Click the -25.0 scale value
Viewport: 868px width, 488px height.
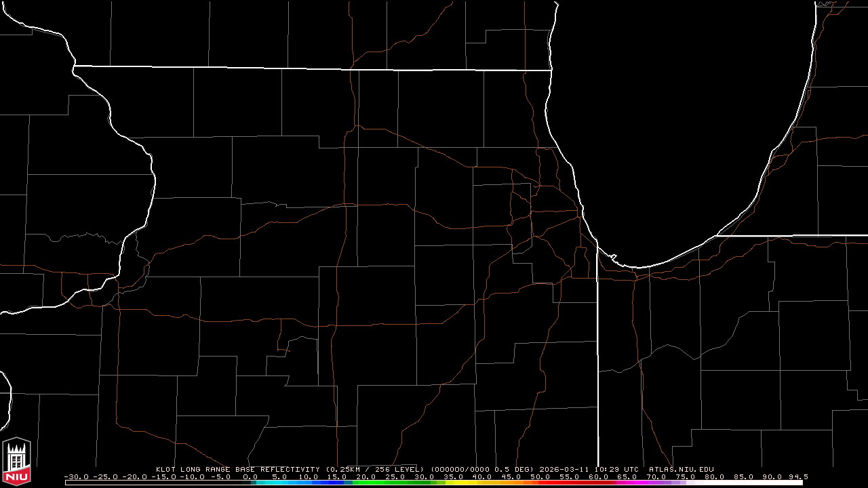106,476
